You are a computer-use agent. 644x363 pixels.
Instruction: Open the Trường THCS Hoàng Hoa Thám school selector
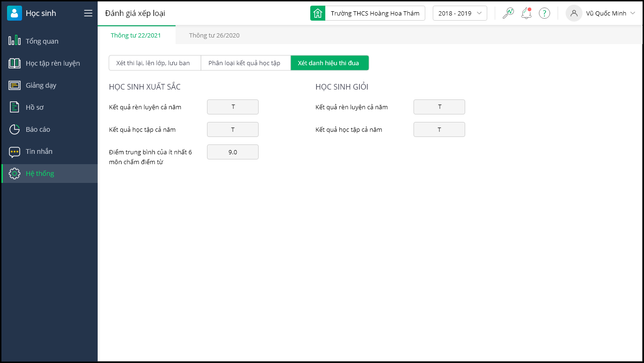[368, 13]
